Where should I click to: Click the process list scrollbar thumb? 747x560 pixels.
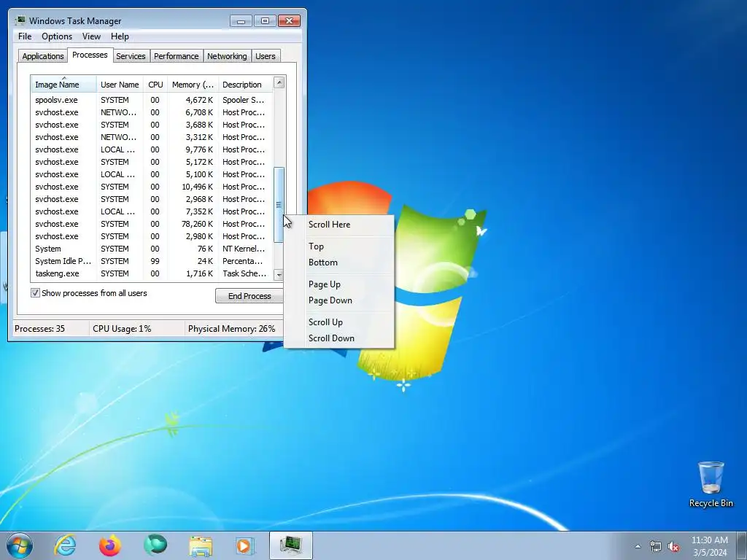(x=279, y=205)
